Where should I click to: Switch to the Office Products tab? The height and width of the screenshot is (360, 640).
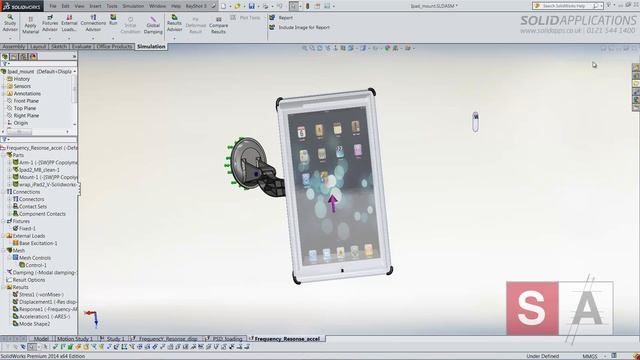[114, 47]
